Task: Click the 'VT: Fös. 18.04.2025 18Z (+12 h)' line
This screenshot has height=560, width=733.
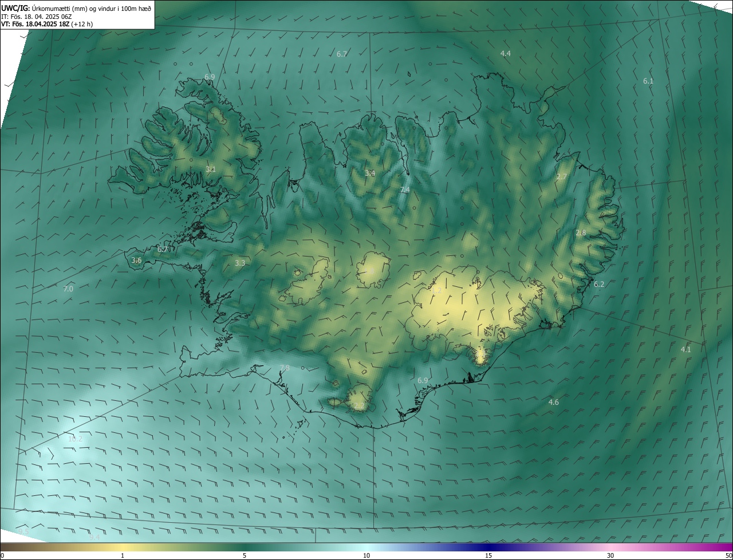Action: pos(46,24)
